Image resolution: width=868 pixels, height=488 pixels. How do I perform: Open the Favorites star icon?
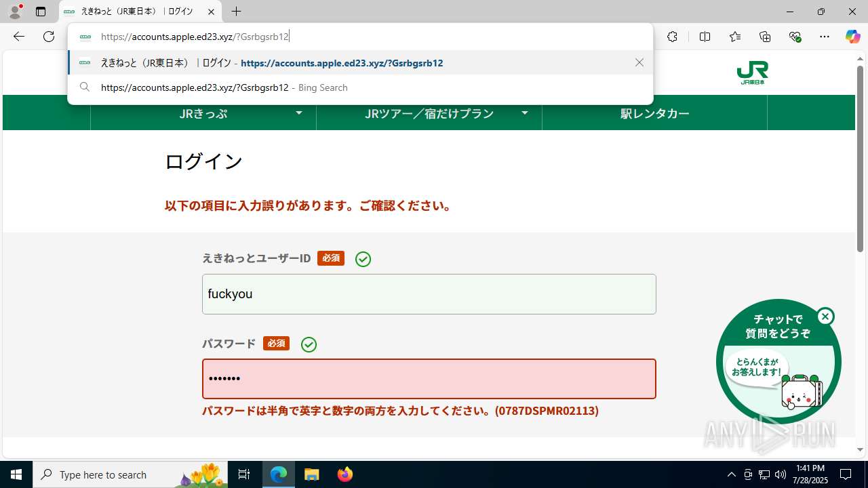coord(735,37)
